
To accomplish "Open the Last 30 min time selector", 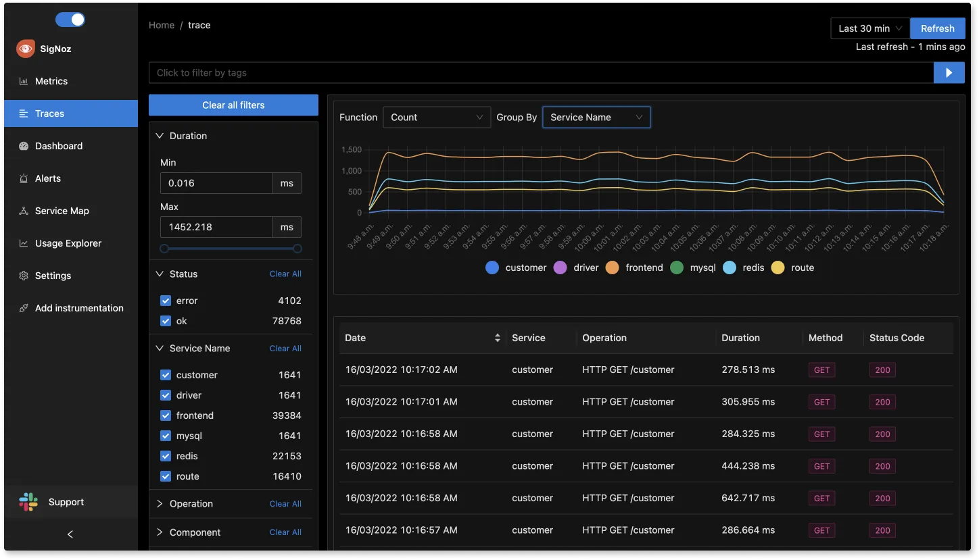I will pyautogui.click(x=869, y=28).
